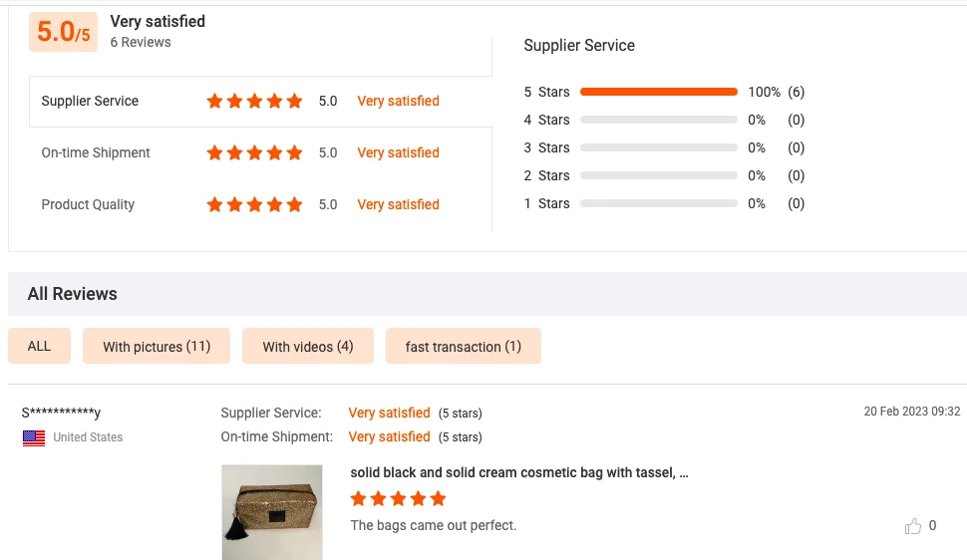Click the 4 Stars rating bar
This screenshot has height=560, width=967.
pyautogui.click(x=658, y=120)
